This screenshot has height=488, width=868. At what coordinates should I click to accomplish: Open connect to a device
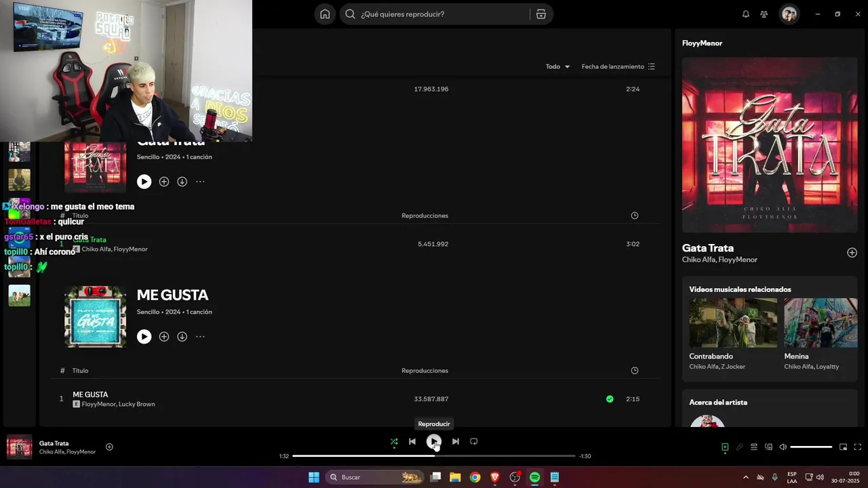(768, 447)
